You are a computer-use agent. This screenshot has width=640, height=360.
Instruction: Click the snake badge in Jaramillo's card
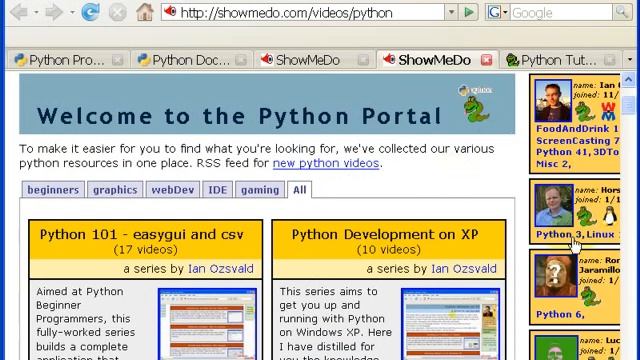coord(590,296)
